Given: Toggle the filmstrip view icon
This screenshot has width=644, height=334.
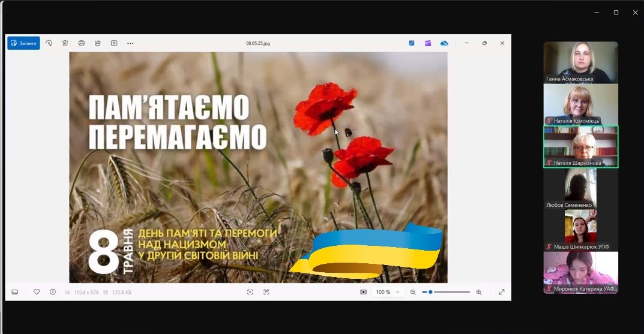Looking at the screenshot, I should click(15, 292).
